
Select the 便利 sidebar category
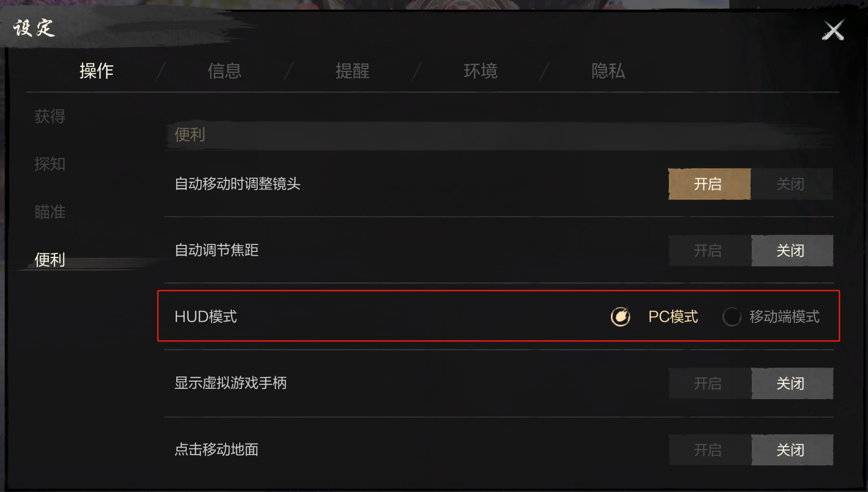[x=50, y=260]
